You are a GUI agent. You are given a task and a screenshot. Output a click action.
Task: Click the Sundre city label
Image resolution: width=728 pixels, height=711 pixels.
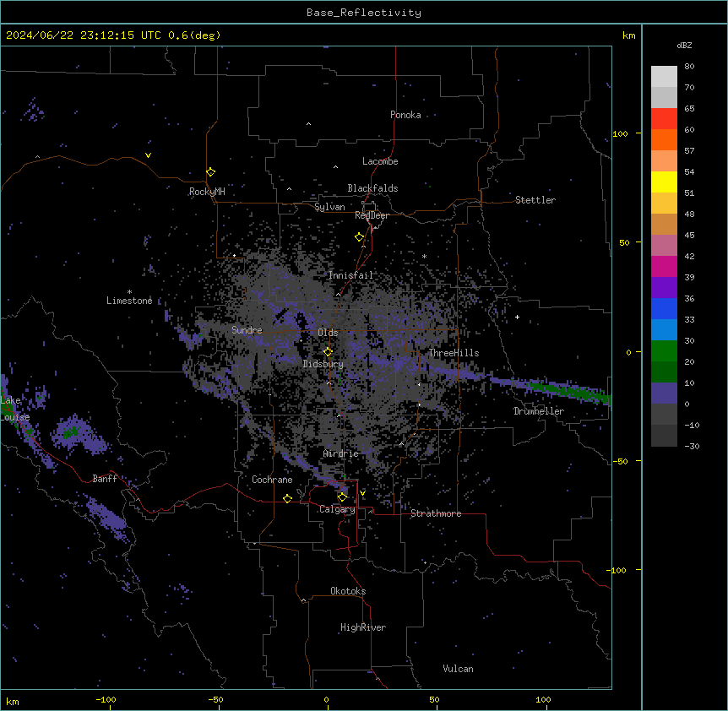tap(247, 330)
